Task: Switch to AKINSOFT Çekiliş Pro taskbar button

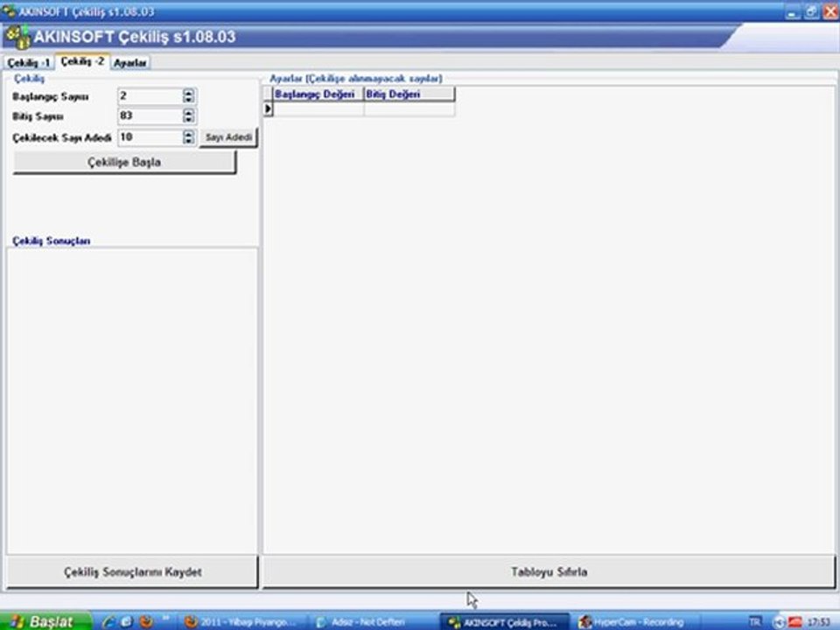Action: click(x=505, y=622)
